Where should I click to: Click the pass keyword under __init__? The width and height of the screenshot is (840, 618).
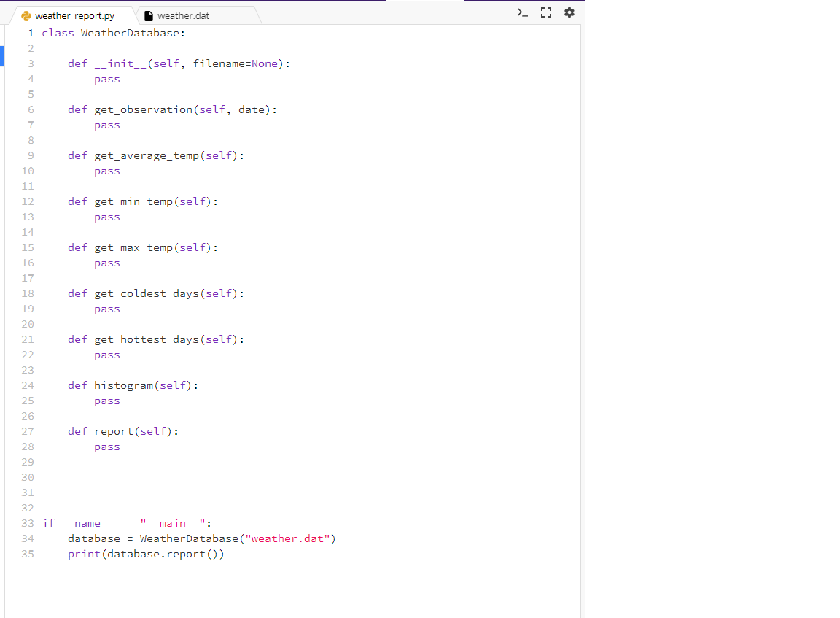tap(106, 79)
